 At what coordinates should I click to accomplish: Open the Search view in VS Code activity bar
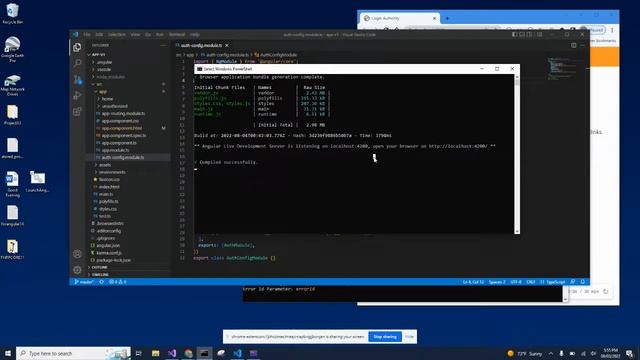pos(77,63)
